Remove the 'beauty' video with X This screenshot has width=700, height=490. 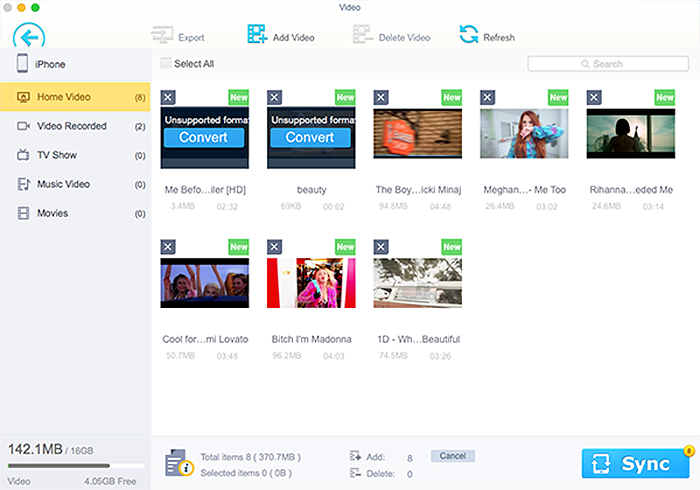coord(275,97)
